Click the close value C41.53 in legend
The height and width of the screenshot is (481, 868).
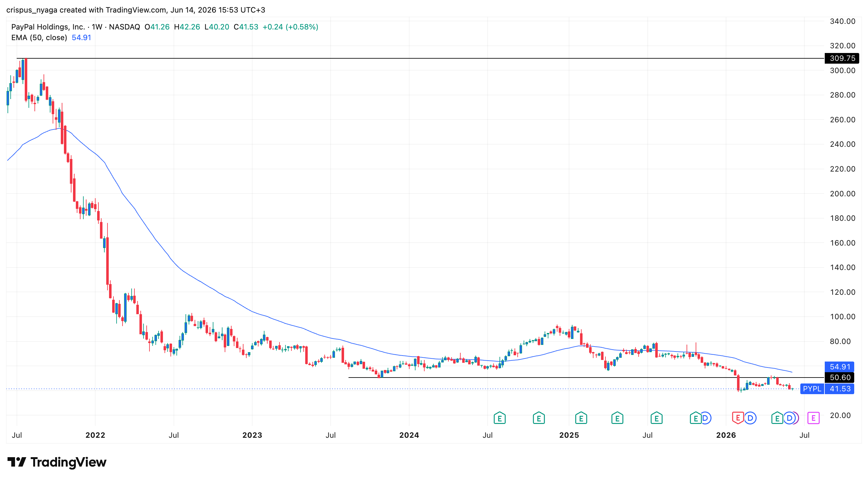click(x=246, y=27)
